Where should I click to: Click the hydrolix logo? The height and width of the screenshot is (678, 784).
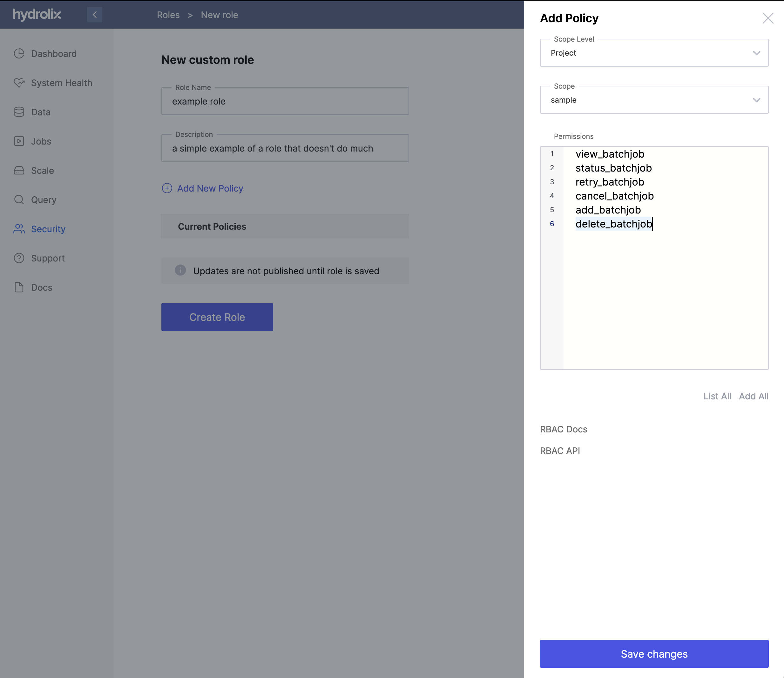point(37,15)
